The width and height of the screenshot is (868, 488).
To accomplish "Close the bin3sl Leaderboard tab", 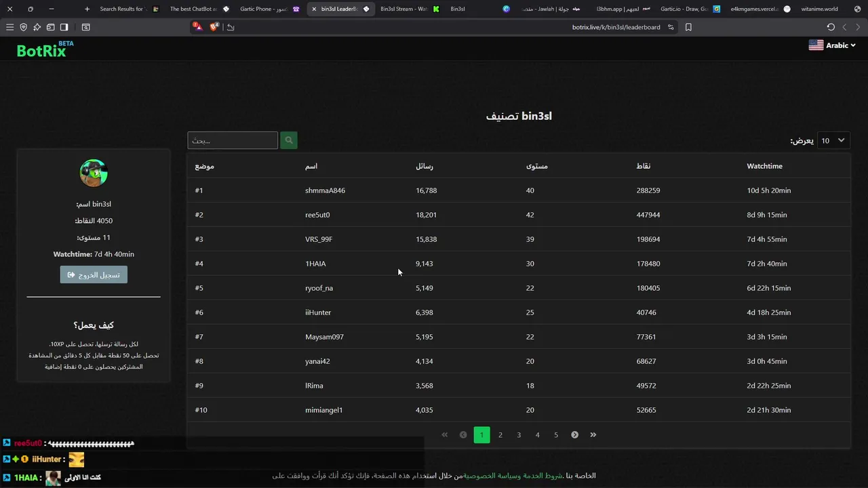I will (x=314, y=9).
